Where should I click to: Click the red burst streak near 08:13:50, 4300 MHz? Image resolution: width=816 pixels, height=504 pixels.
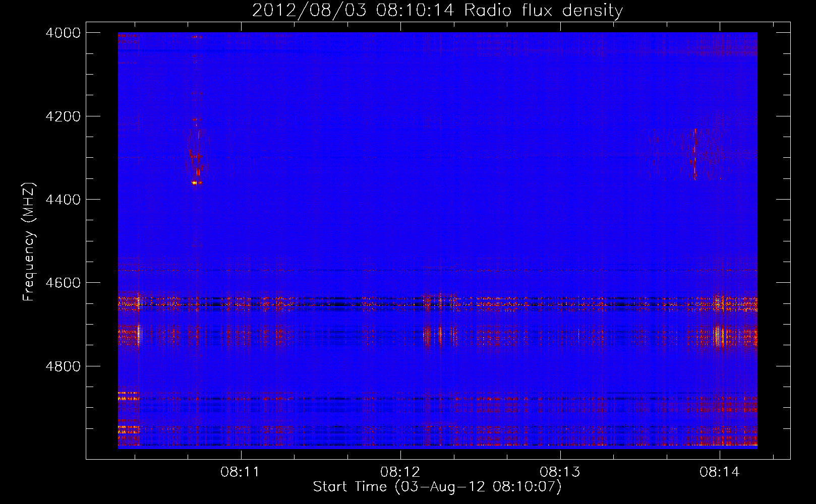[694, 154]
